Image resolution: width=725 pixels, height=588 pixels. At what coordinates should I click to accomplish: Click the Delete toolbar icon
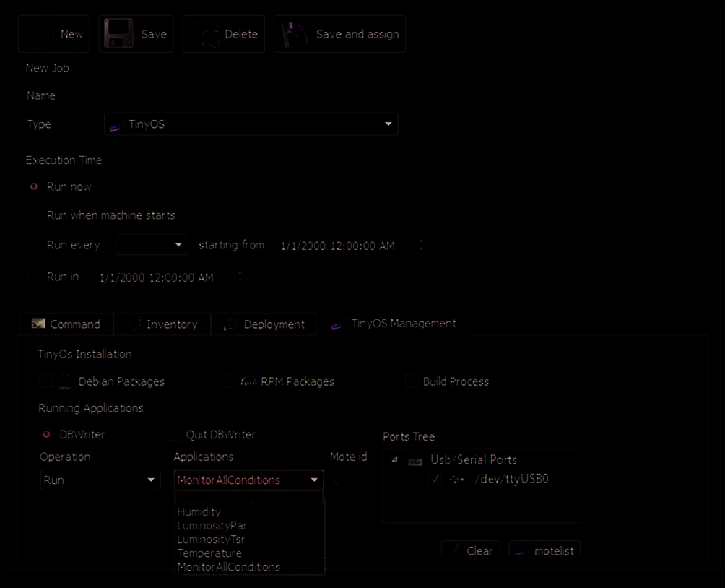(x=205, y=34)
